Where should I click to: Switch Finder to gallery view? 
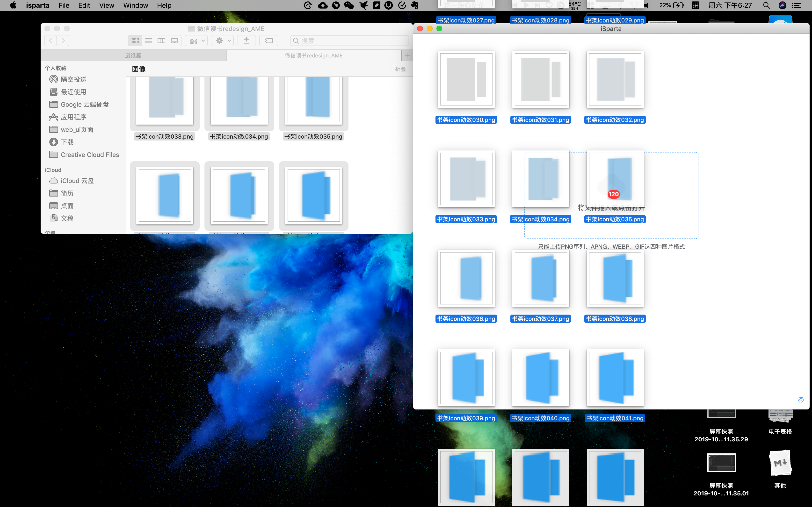[x=174, y=41]
